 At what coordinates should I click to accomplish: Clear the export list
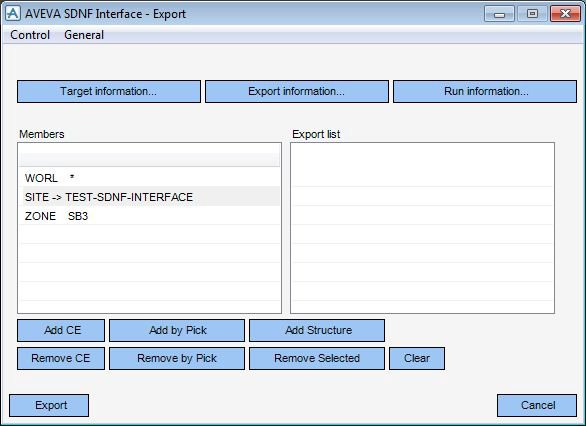[417, 358]
